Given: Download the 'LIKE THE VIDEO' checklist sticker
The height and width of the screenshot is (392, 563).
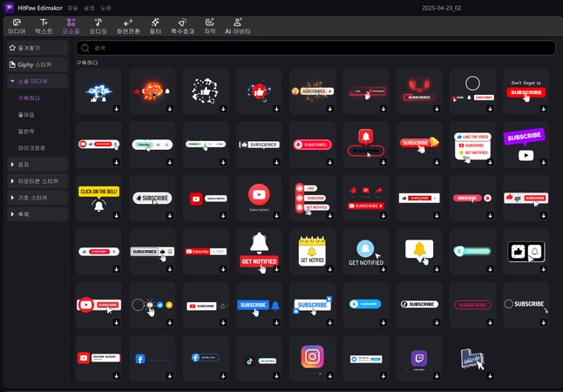Looking at the screenshot, I should [490, 162].
